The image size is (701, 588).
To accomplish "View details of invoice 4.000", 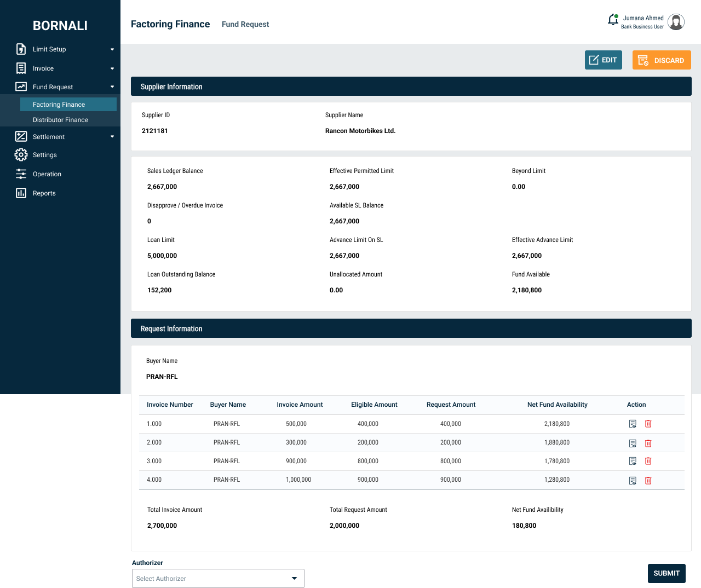I will 633,480.
